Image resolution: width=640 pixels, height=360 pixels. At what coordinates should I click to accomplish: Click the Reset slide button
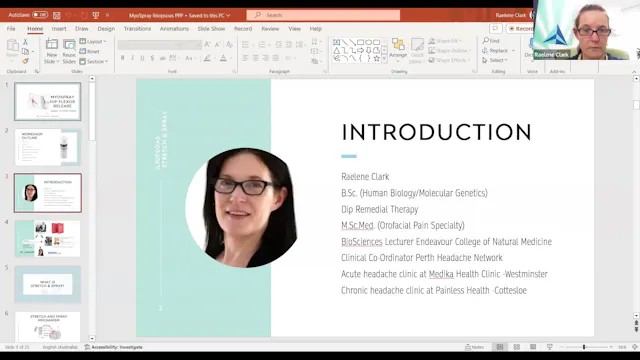click(89, 51)
